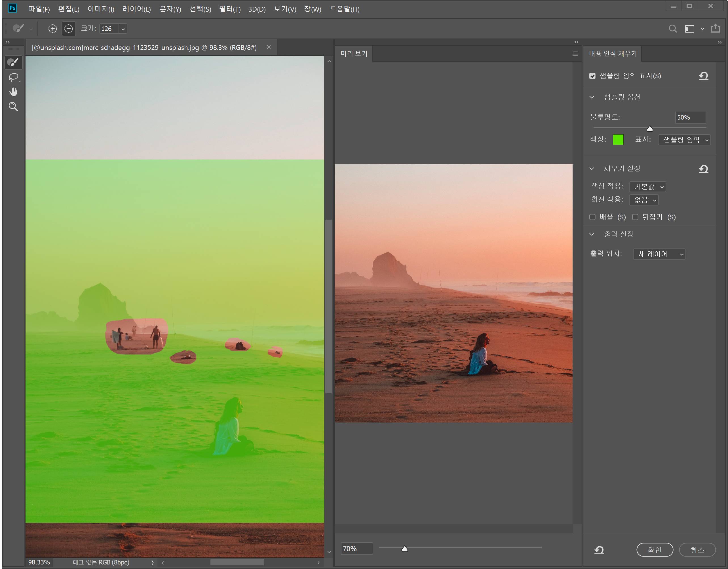The image size is (728, 569).
Task: Select the Hand tool
Action: pos(13,92)
